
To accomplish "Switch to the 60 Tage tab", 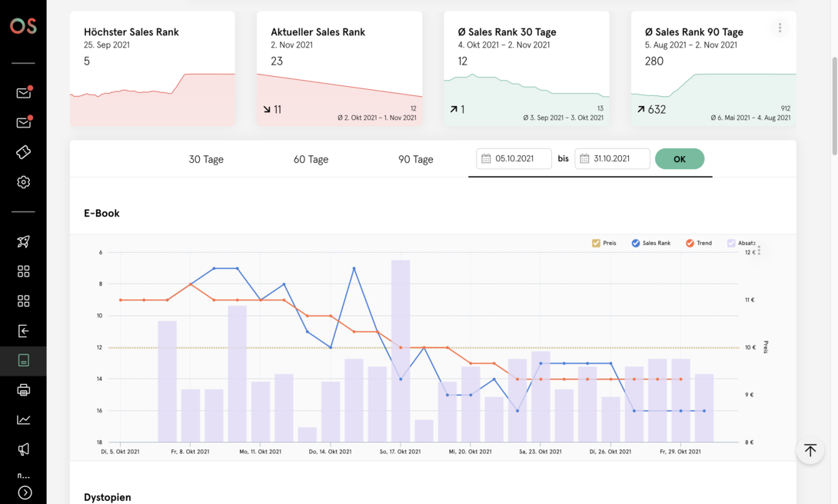I will 311,159.
